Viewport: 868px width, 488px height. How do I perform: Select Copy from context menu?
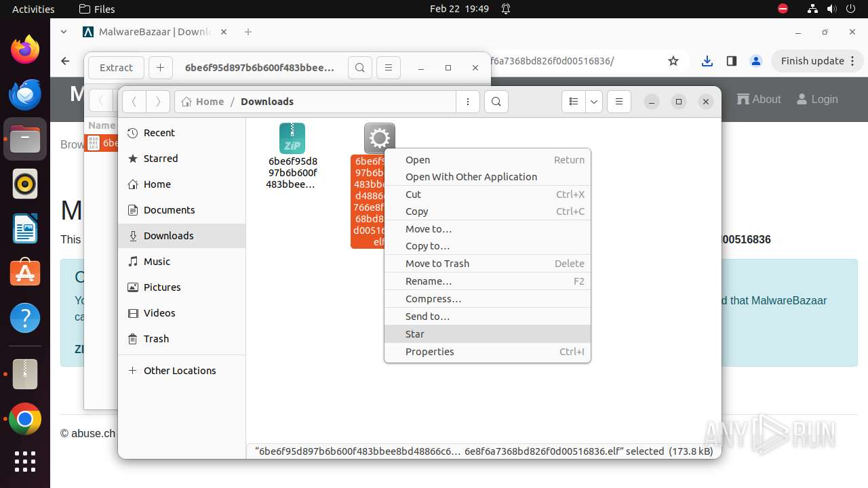(488, 211)
